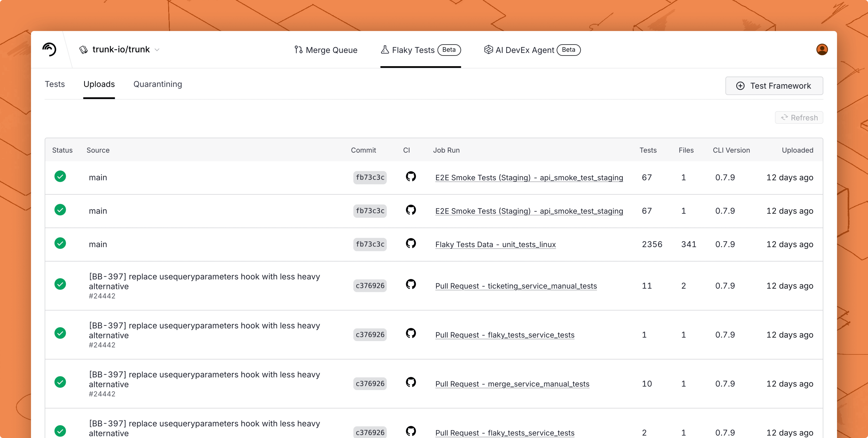The width and height of the screenshot is (868, 438).
Task: Click the c376926 commit badge for merge_service_manual_tests
Action: point(370,384)
